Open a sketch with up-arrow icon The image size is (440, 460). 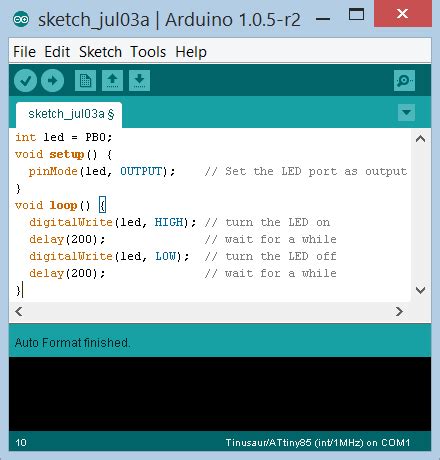[x=112, y=80]
